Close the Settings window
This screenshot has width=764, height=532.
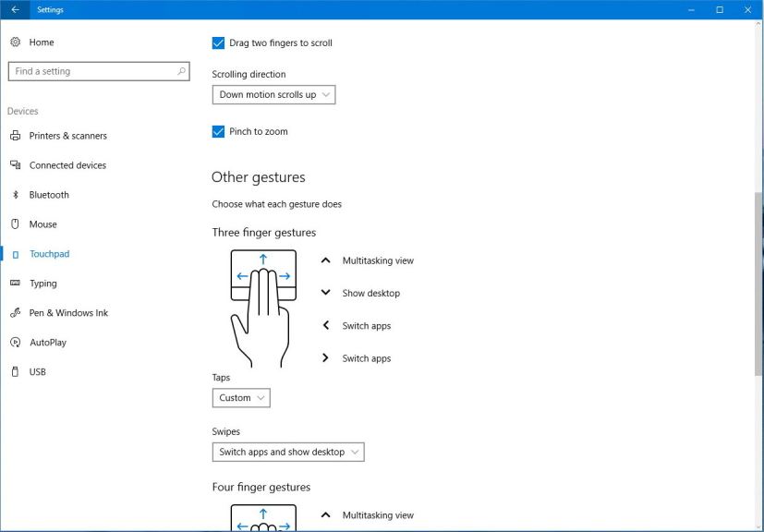coord(748,10)
